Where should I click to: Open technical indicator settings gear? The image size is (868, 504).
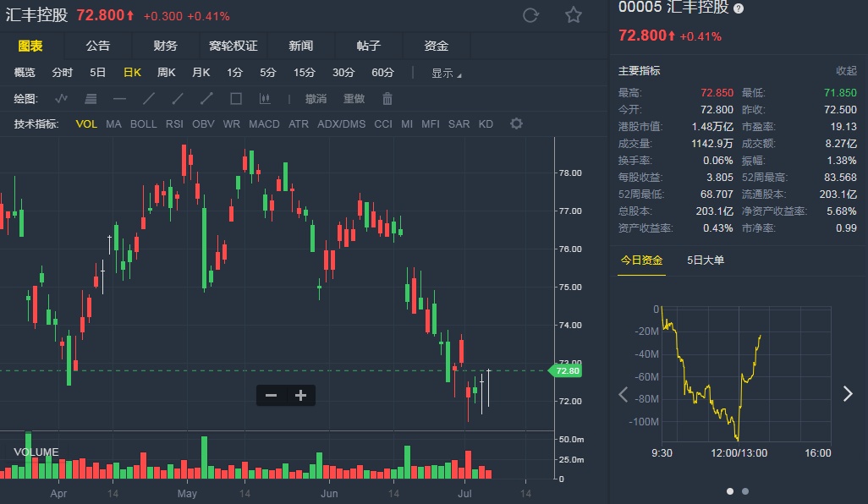(x=516, y=124)
